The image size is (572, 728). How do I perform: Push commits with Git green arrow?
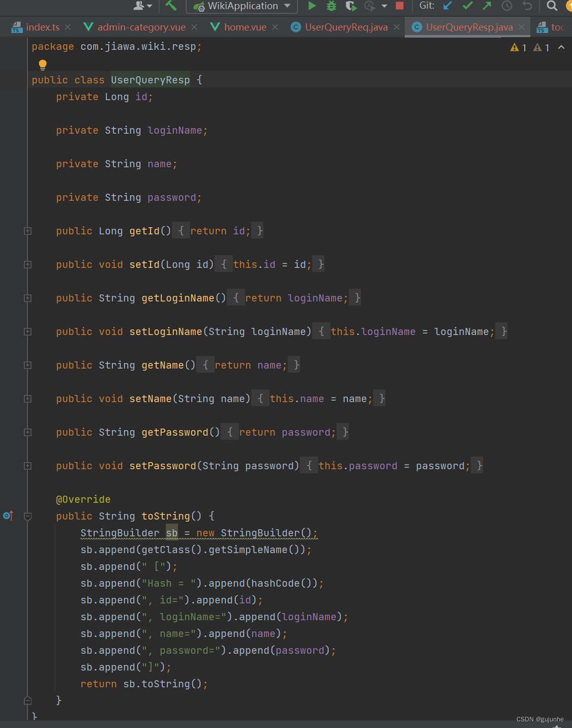487,6
